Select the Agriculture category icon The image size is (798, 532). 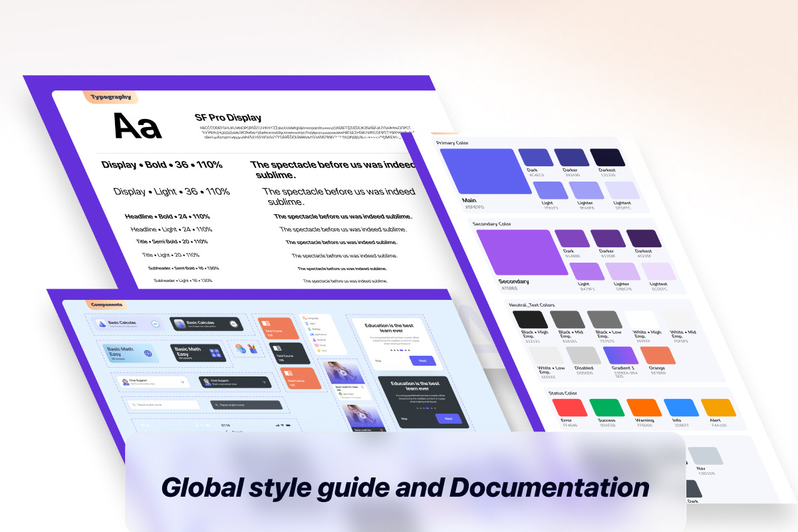tap(312, 334)
